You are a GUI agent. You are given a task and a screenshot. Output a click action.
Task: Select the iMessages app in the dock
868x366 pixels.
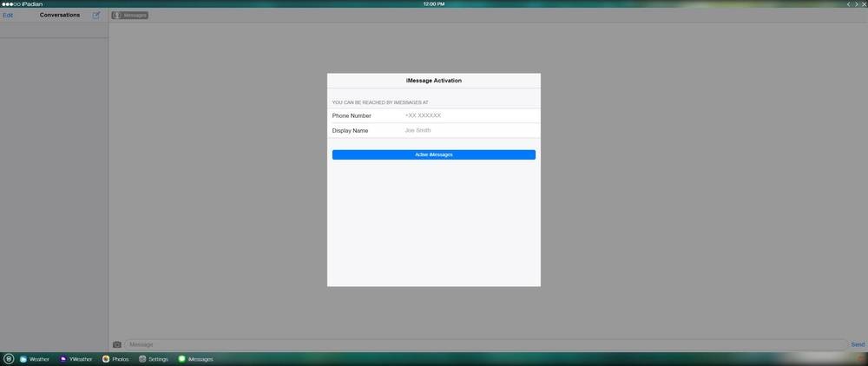click(x=195, y=359)
